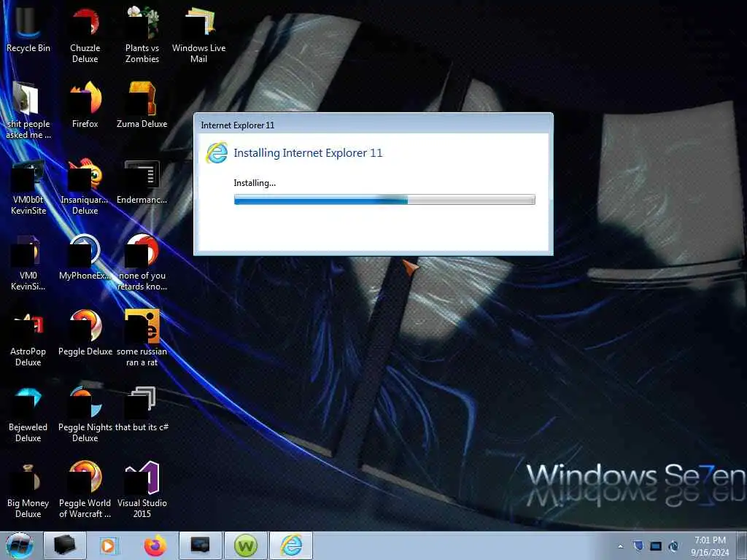Open Windows Live Mail desktop icon
The image size is (747, 560).
pos(198,34)
